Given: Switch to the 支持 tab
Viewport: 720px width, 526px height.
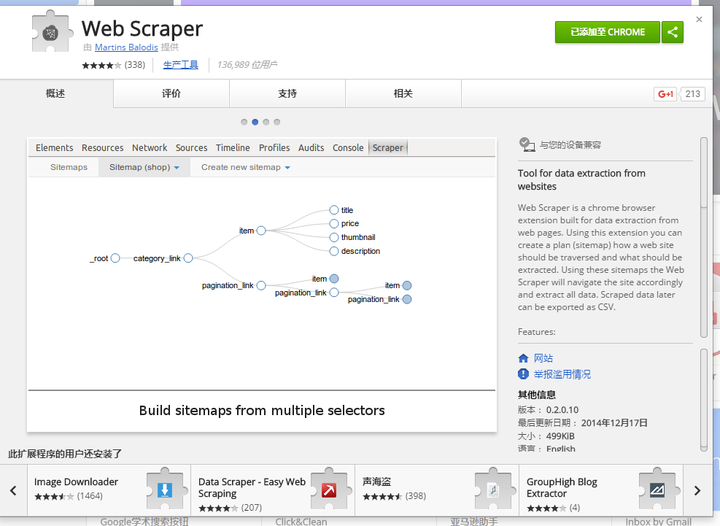Looking at the screenshot, I should point(287,94).
